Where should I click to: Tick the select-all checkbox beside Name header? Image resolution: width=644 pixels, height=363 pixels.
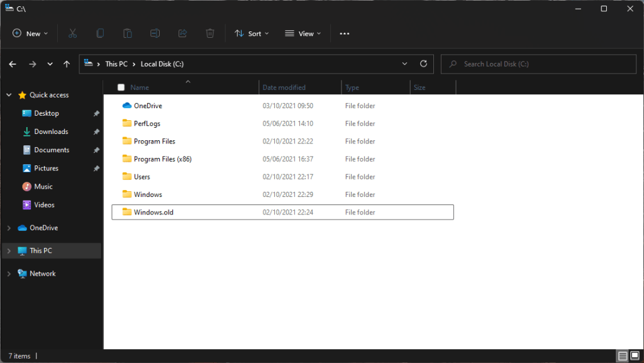[x=121, y=87]
